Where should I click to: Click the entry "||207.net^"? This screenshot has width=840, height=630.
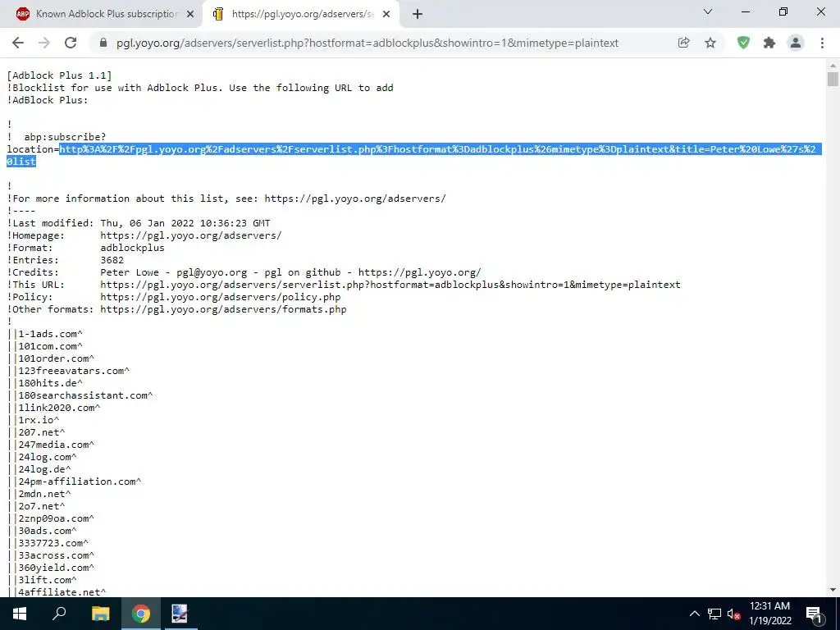tap(36, 433)
